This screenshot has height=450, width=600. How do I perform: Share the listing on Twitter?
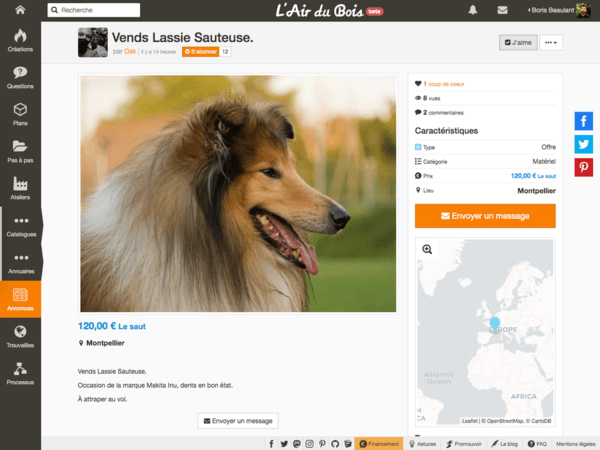(584, 144)
